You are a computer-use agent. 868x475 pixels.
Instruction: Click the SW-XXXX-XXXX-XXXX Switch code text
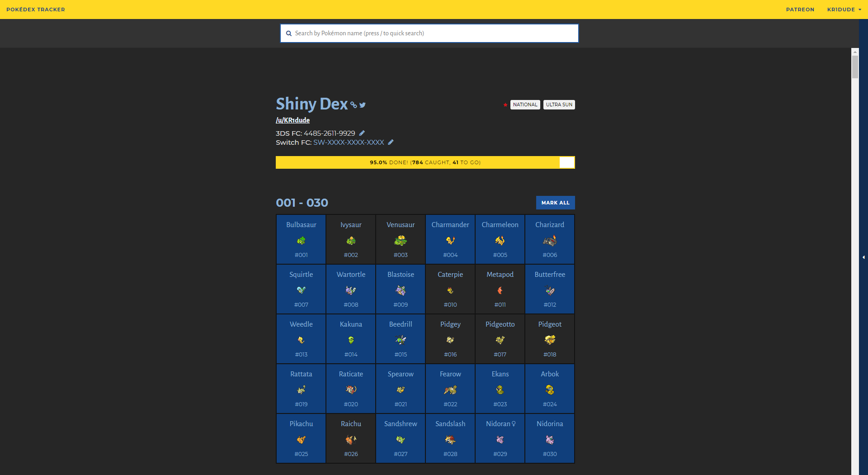pyautogui.click(x=349, y=142)
